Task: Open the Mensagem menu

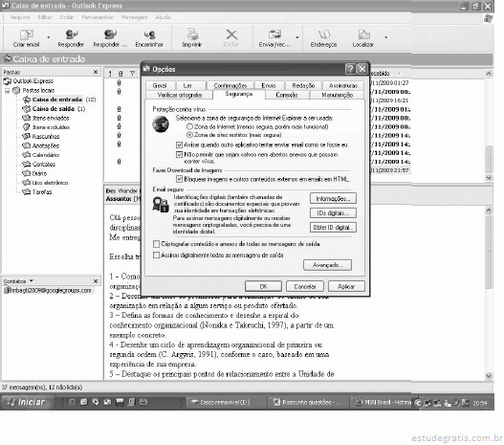Action: [x=134, y=17]
